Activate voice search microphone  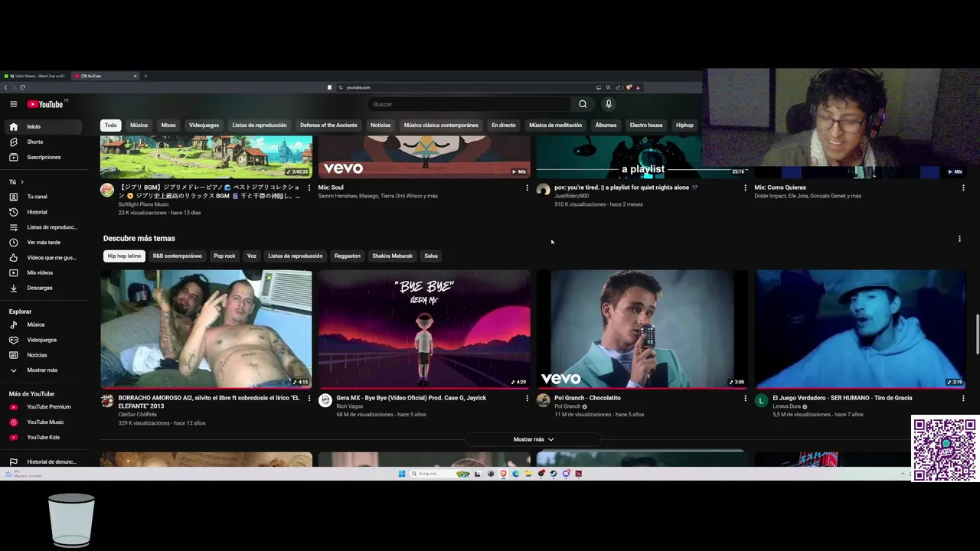(609, 104)
